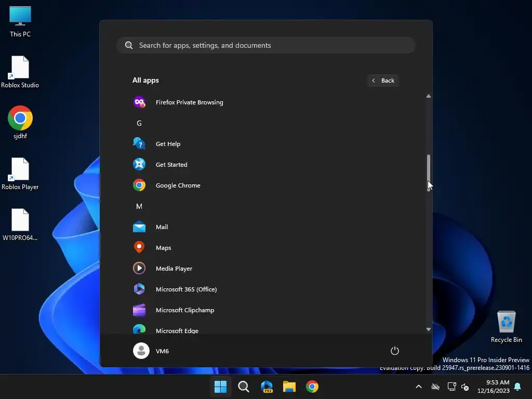Open the VM6 user account menu
This screenshot has width=532, height=399.
click(x=151, y=351)
